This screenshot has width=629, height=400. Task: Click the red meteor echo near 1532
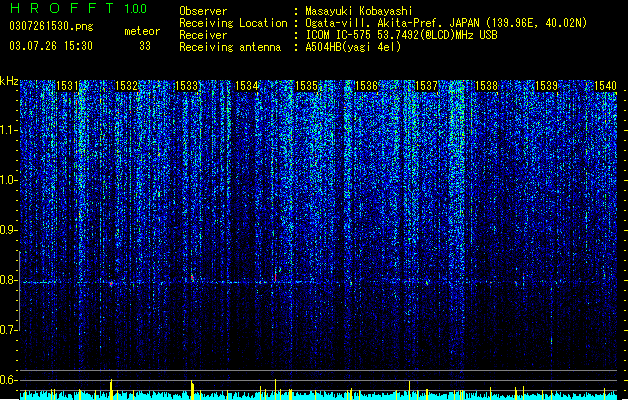click(x=111, y=284)
